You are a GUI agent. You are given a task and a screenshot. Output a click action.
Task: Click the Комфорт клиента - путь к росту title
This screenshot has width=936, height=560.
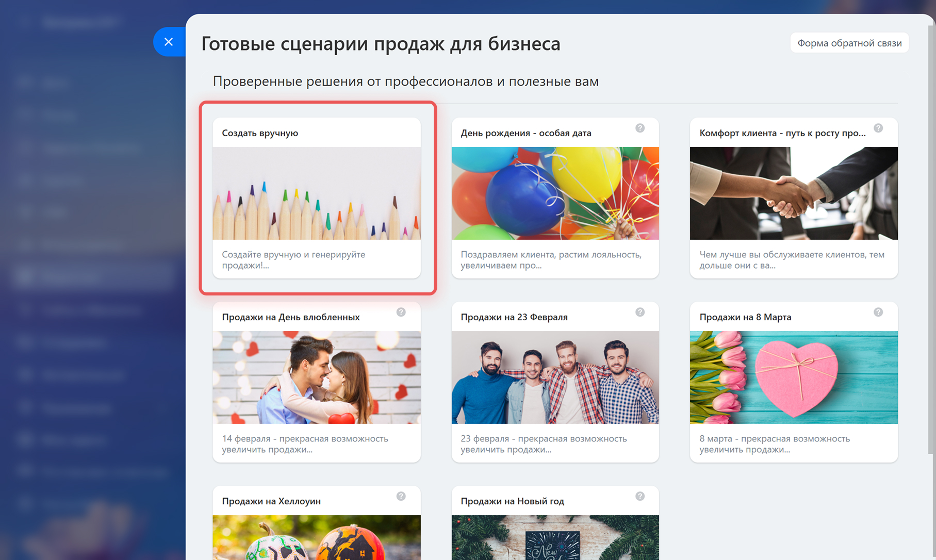tap(782, 133)
